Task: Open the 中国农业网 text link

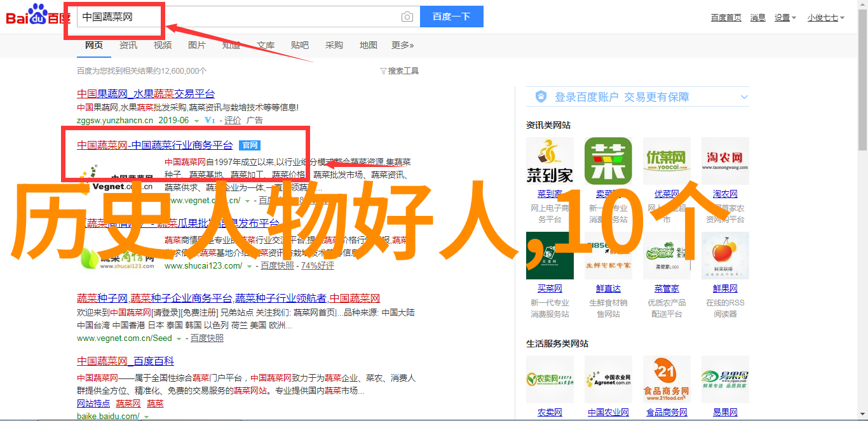Action: 608,413
